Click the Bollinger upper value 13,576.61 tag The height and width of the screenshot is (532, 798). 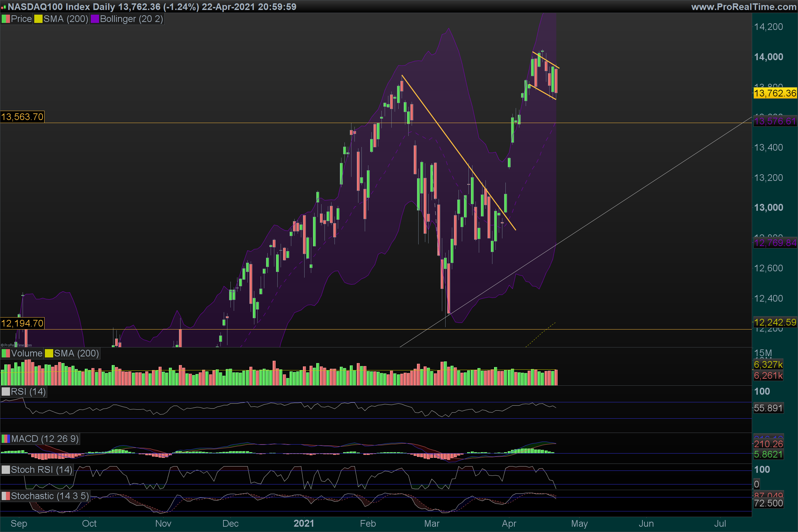(x=775, y=121)
